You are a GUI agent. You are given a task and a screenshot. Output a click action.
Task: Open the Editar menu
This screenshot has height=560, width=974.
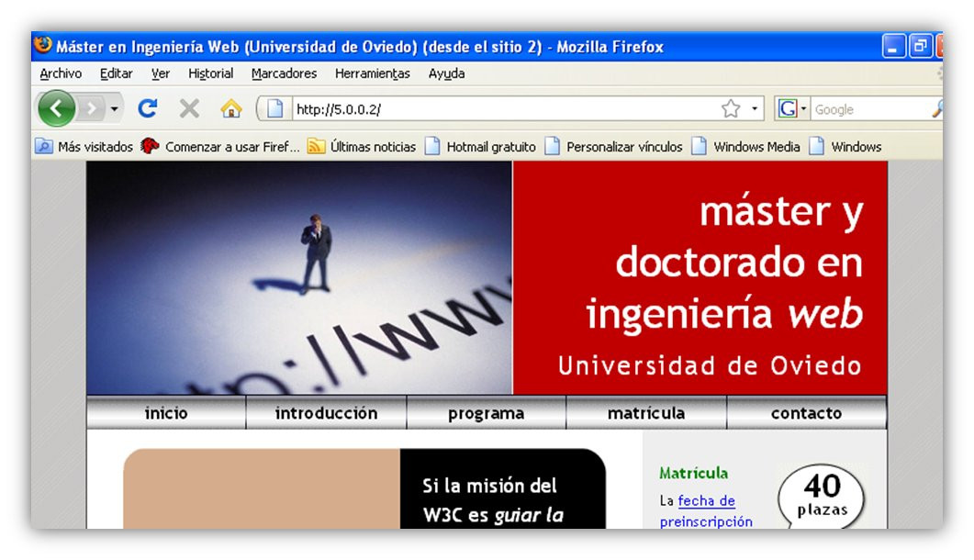(x=117, y=73)
